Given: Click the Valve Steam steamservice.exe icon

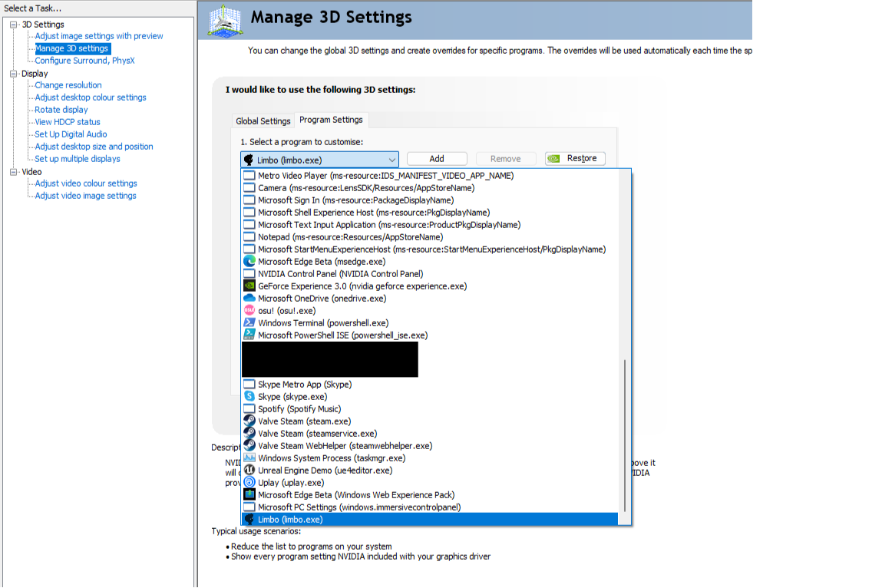Looking at the screenshot, I should pos(249,433).
